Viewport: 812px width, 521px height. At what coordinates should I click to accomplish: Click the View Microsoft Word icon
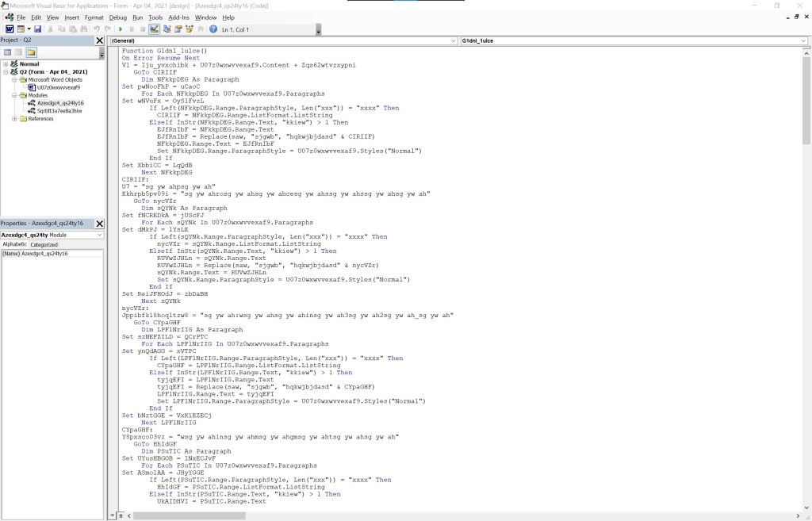coord(10,29)
